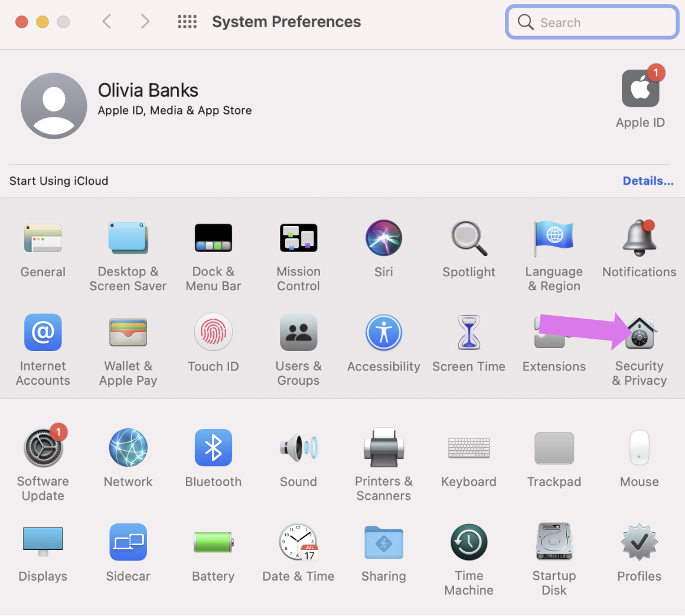This screenshot has width=685, height=616.
Task: Select the Olivia Banks name text
Action: [x=148, y=90]
